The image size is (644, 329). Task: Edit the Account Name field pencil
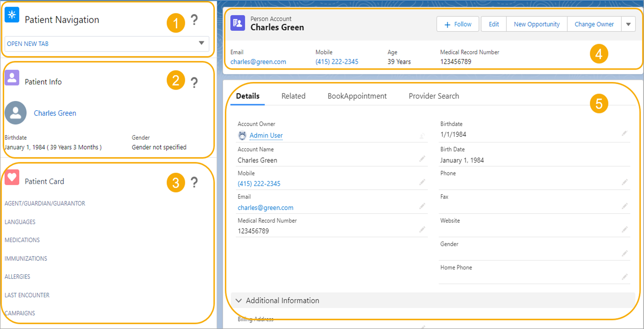(x=422, y=159)
